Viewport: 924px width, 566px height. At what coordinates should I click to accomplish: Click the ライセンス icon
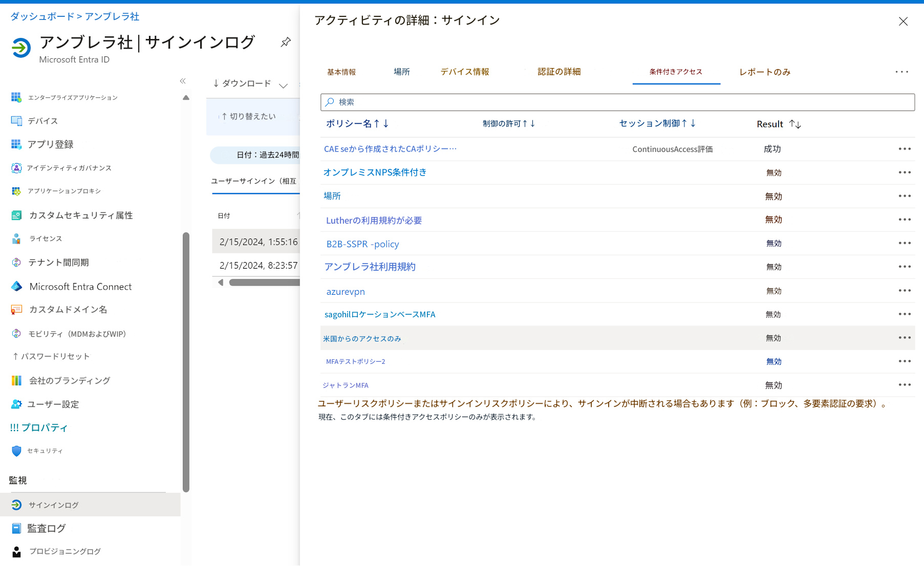tap(16, 238)
